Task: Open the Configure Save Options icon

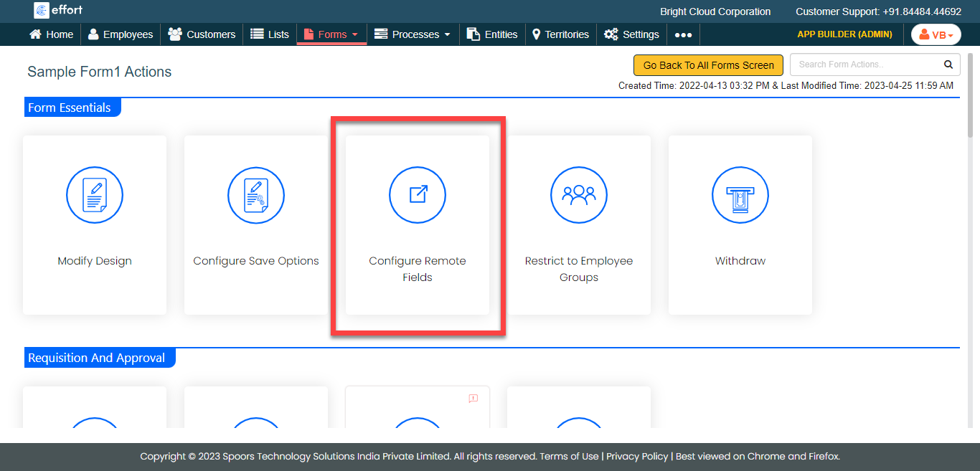Action: (x=256, y=195)
